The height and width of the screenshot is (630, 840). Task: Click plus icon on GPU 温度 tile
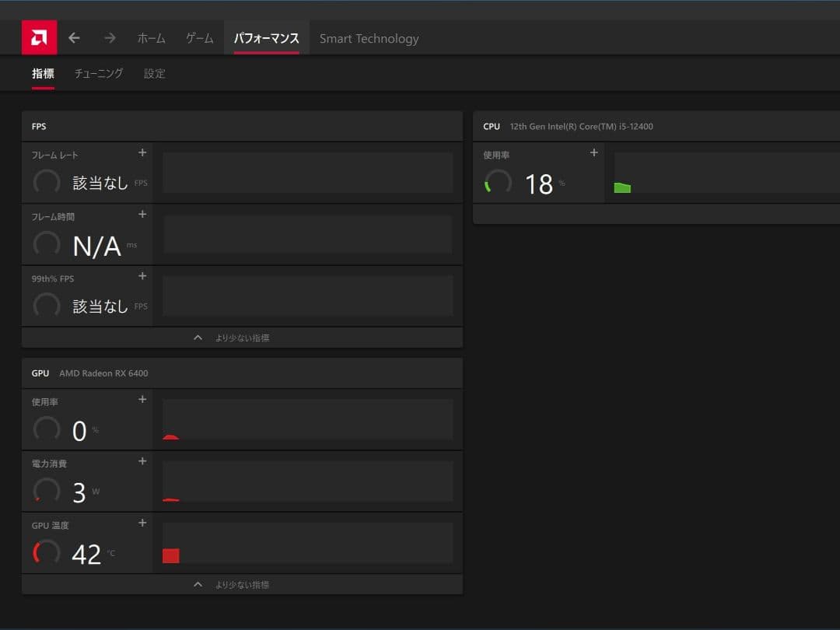pos(142,523)
